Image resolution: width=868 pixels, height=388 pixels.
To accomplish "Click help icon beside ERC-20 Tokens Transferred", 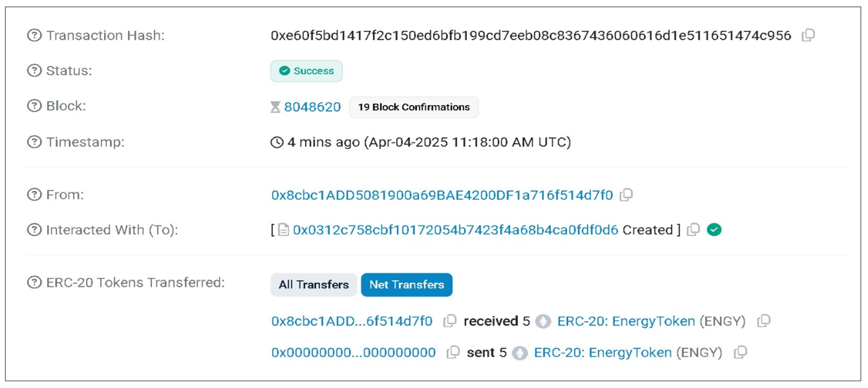I will point(34,283).
